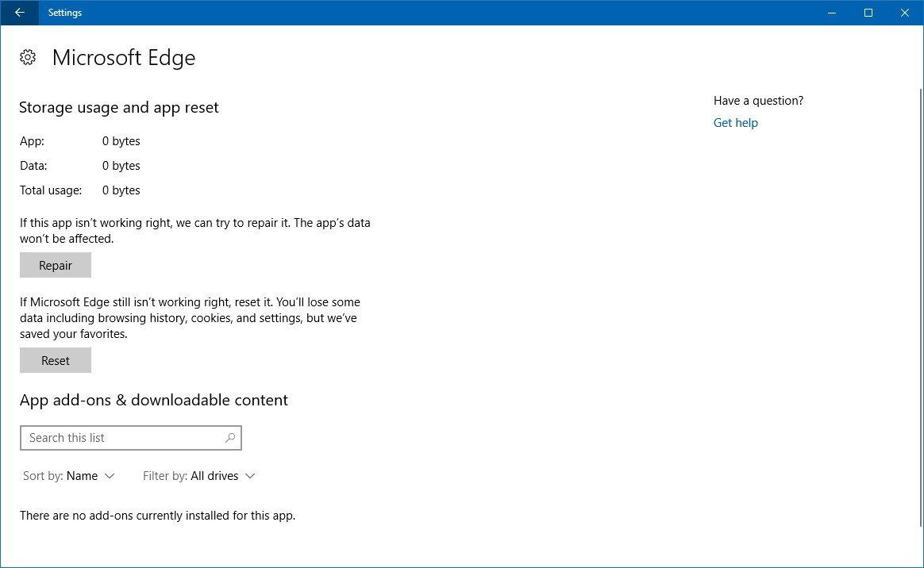Click the Repair button
924x568 pixels.
[55, 265]
